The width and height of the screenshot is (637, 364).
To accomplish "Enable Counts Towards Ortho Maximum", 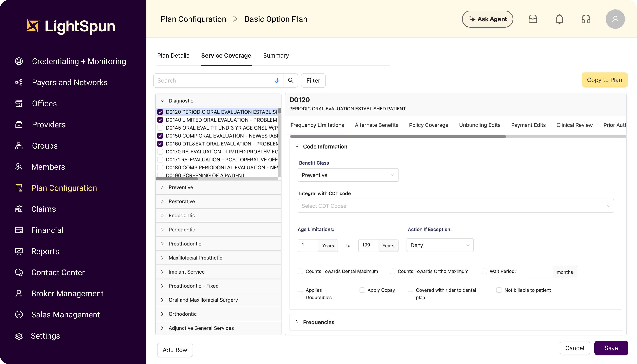I will click(x=393, y=271).
